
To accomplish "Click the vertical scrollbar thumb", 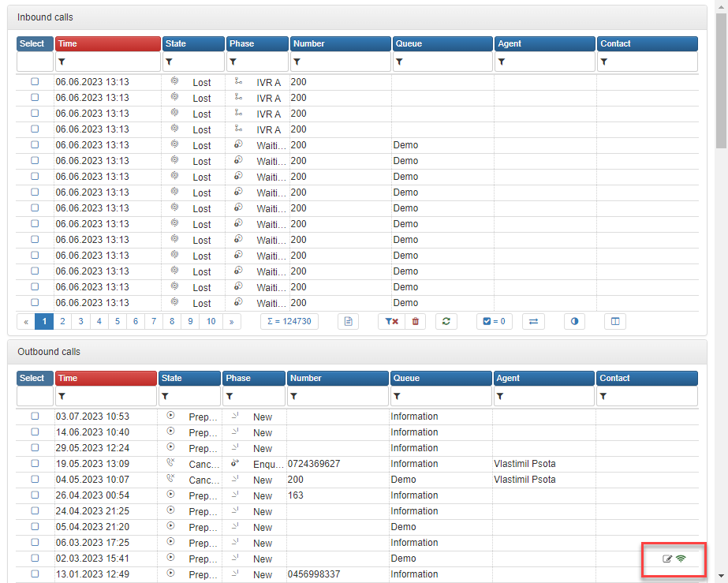I will click(x=721, y=80).
